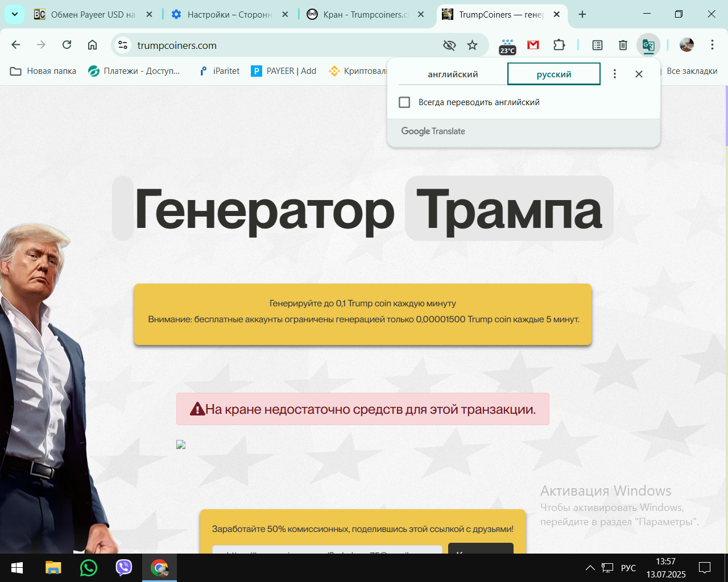Select the русский tab in Translate popup
The image size is (728, 582).
pos(554,74)
